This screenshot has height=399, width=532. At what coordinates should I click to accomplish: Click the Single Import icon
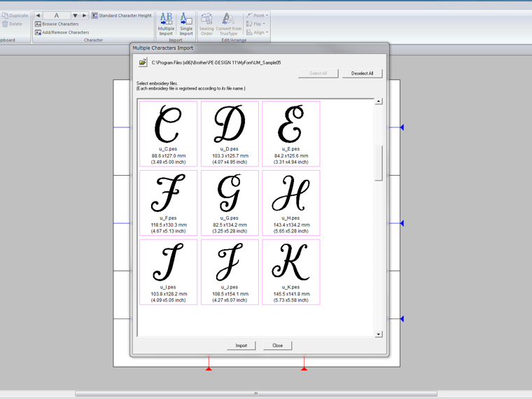[186, 24]
